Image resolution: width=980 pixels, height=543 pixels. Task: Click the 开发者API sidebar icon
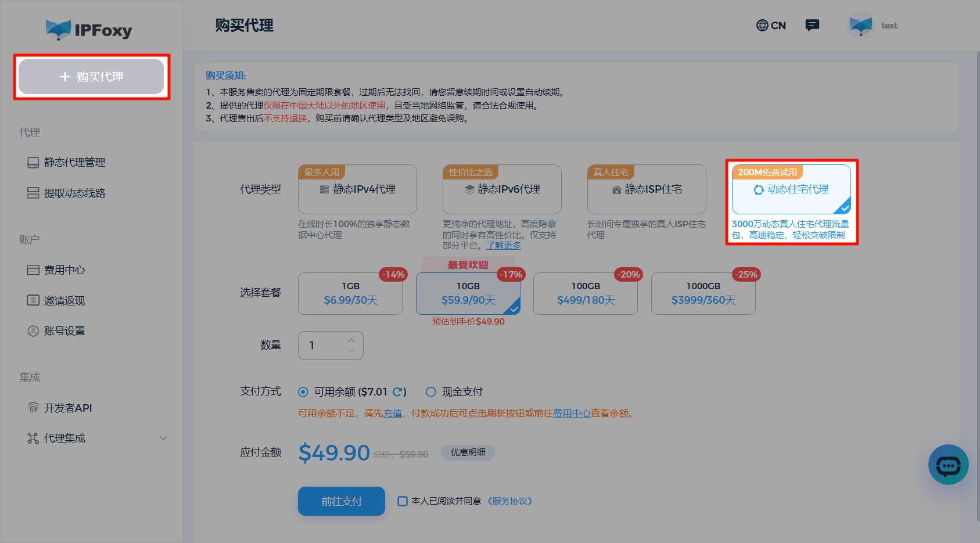[x=33, y=407]
